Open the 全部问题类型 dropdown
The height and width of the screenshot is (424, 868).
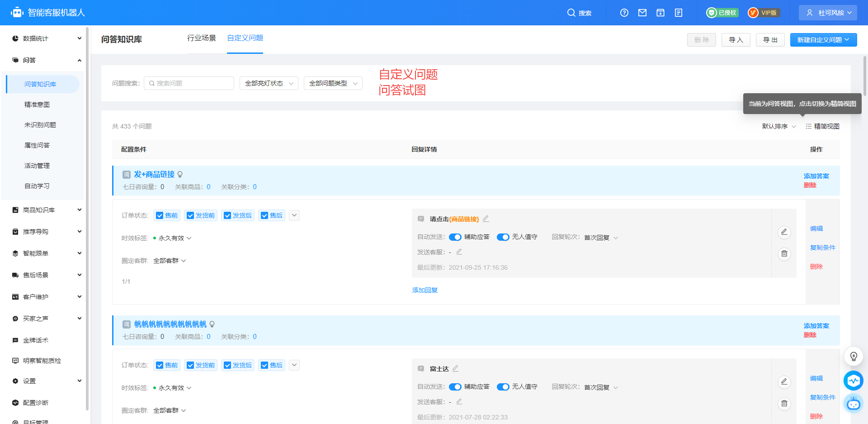coord(333,83)
